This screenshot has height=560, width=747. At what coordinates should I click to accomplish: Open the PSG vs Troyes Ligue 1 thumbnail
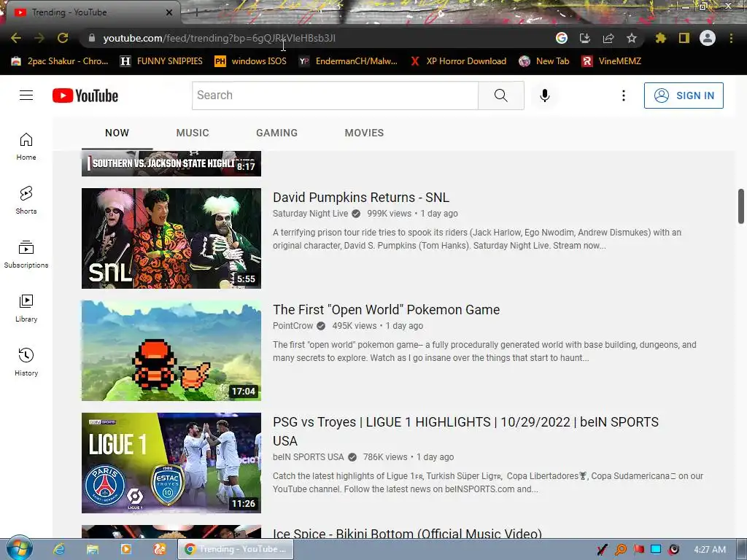tap(171, 463)
